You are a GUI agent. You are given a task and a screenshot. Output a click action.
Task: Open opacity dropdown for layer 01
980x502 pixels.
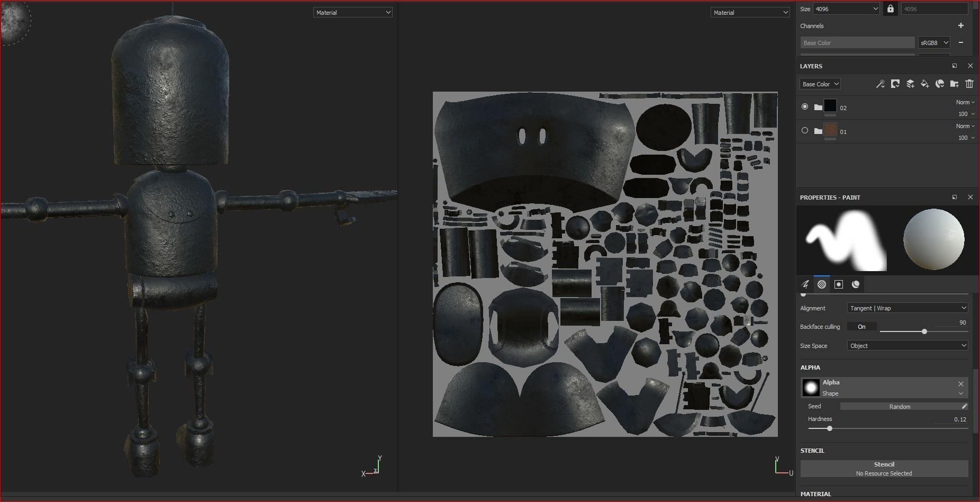click(x=966, y=138)
